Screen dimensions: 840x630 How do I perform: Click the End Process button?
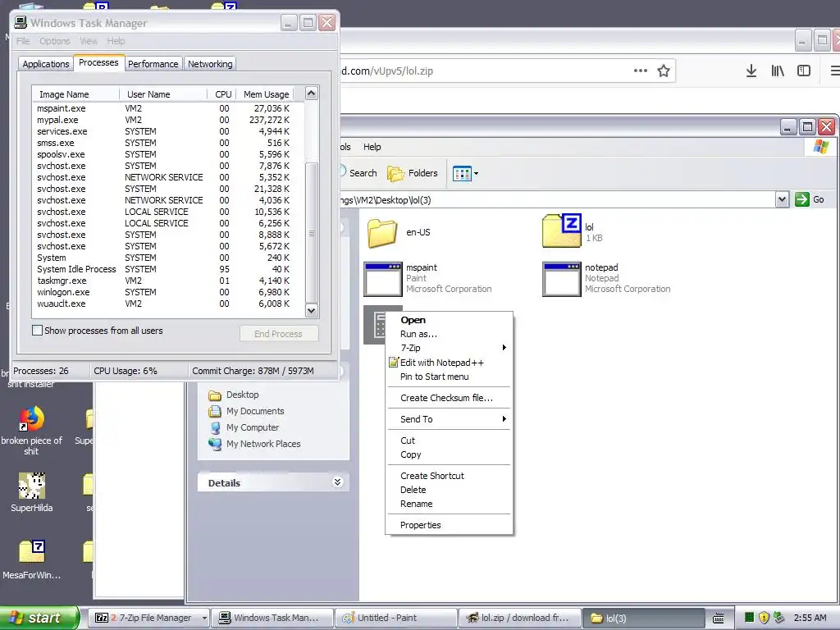pyautogui.click(x=279, y=334)
